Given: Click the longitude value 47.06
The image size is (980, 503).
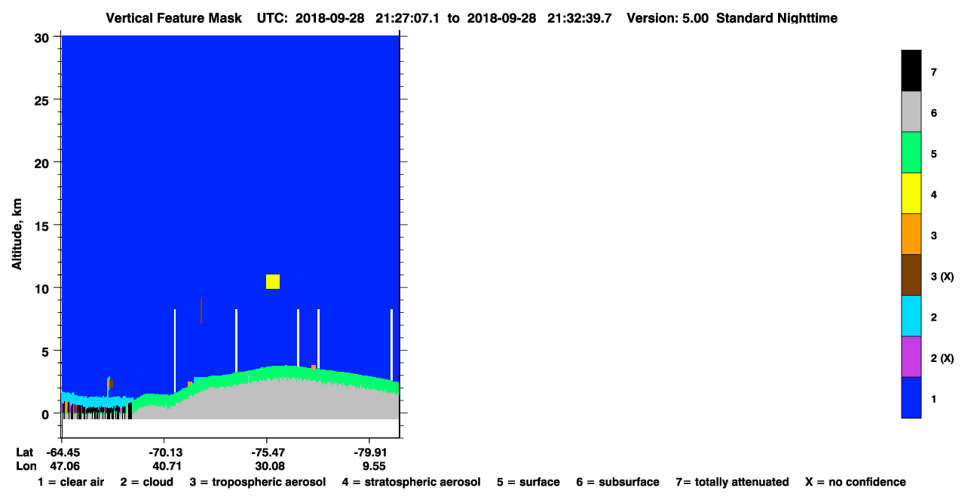Looking at the screenshot, I should click(x=65, y=466).
